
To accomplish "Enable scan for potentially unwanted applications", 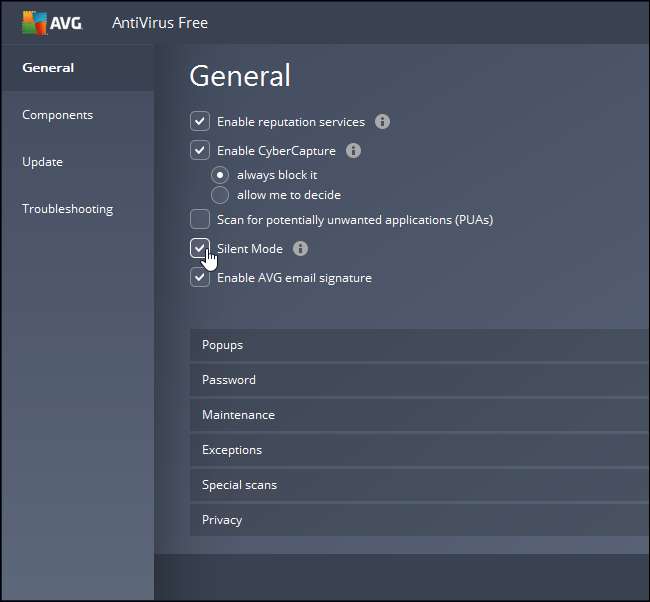I will [x=200, y=219].
